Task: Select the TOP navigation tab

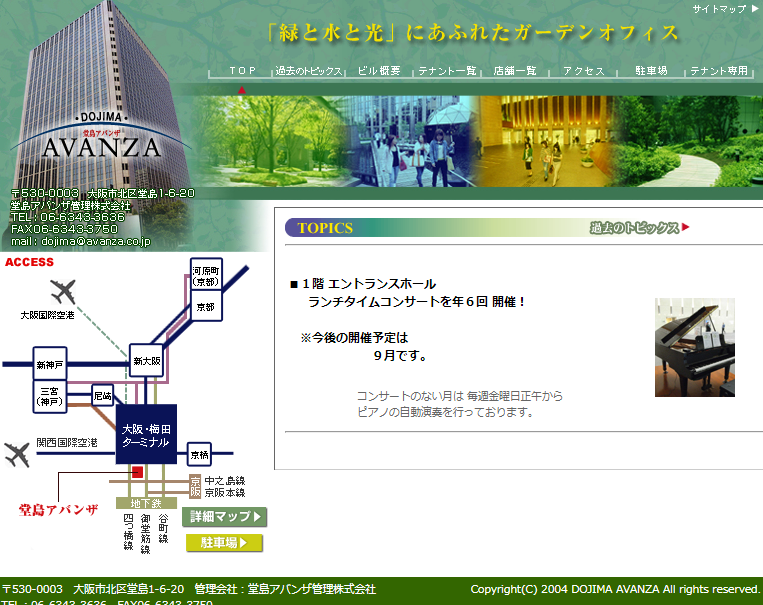Action: (242, 71)
